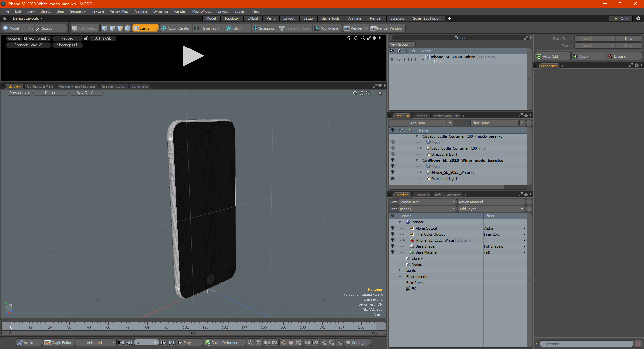
Task: Click the Discard button
Action: pyautogui.click(x=624, y=56)
